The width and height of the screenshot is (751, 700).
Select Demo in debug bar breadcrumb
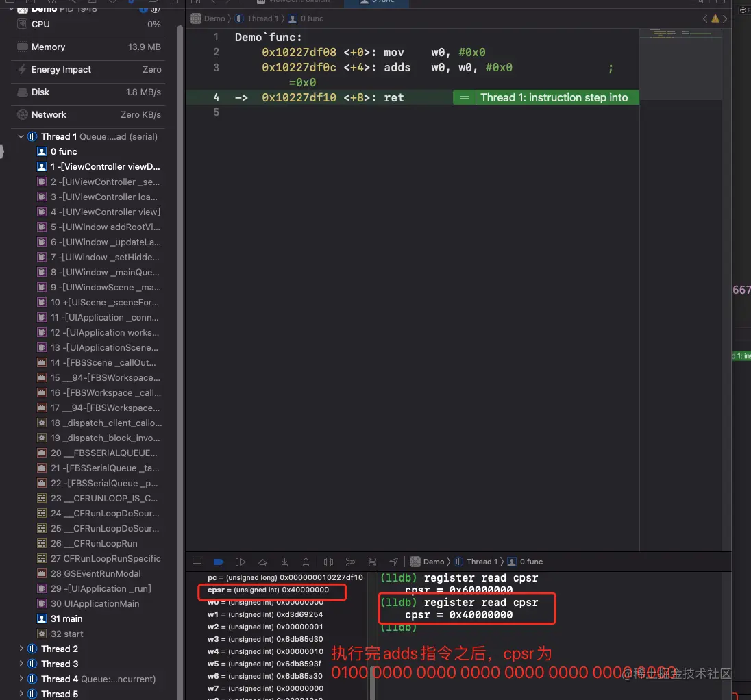click(427, 562)
